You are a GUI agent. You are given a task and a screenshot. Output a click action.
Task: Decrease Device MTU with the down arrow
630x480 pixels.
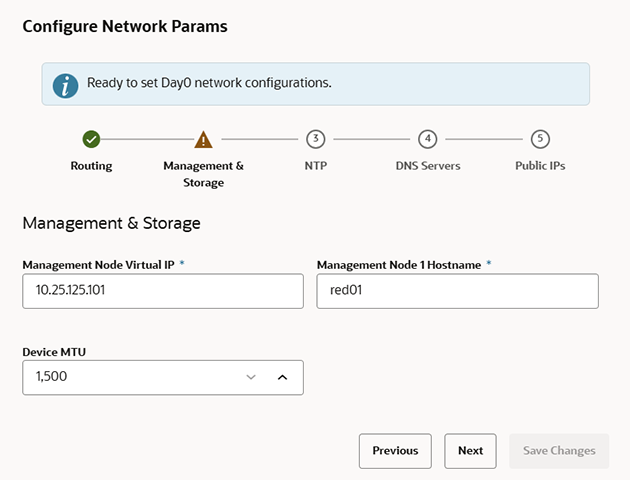click(x=251, y=377)
